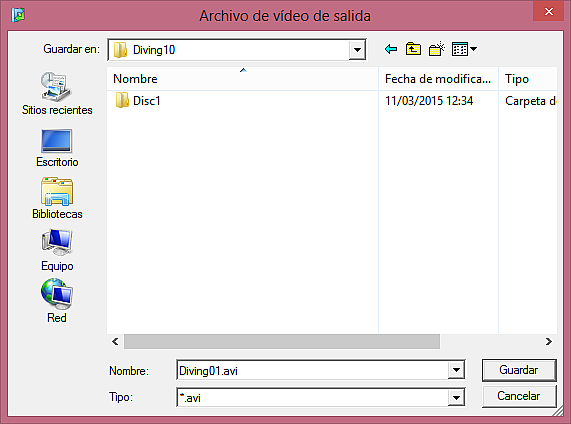This screenshot has width=571, height=424.
Task: Go to Escritorio location
Action: (57, 148)
